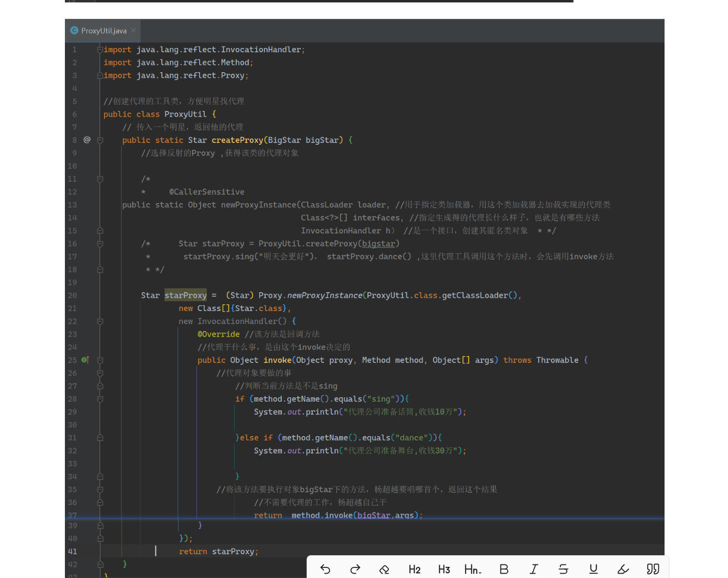Screen dimensions: 728x578
Task: Click the println statement on line 32
Action: point(360,451)
